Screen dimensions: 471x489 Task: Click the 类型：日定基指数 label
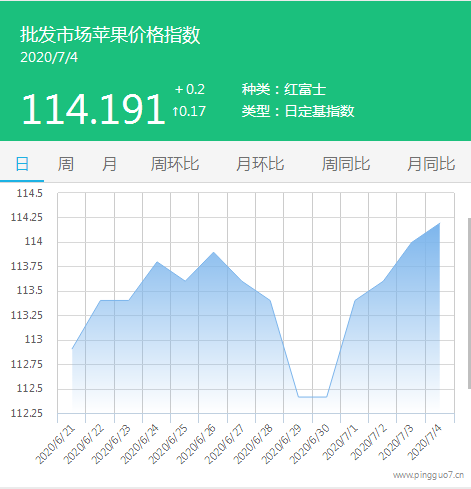point(298,111)
